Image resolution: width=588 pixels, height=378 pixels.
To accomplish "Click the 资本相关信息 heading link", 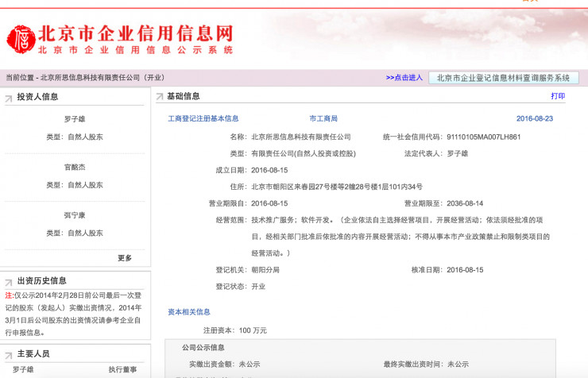I will (189, 311).
